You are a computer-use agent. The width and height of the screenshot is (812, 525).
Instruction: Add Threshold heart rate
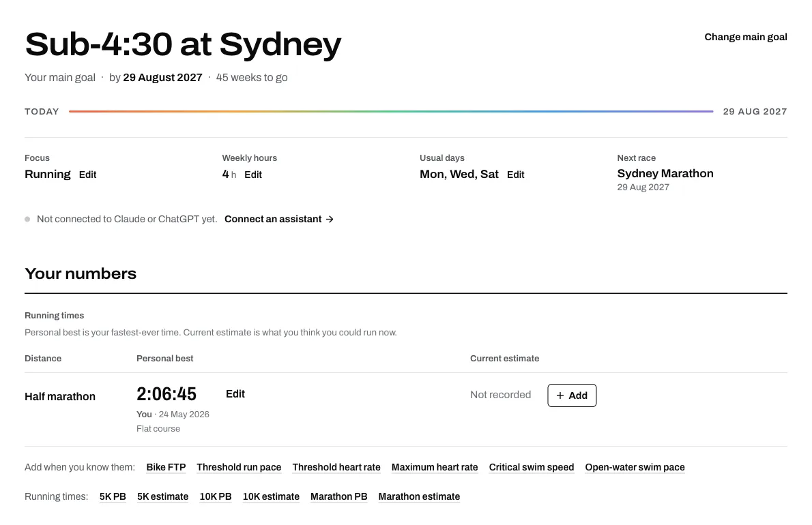[336, 468]
